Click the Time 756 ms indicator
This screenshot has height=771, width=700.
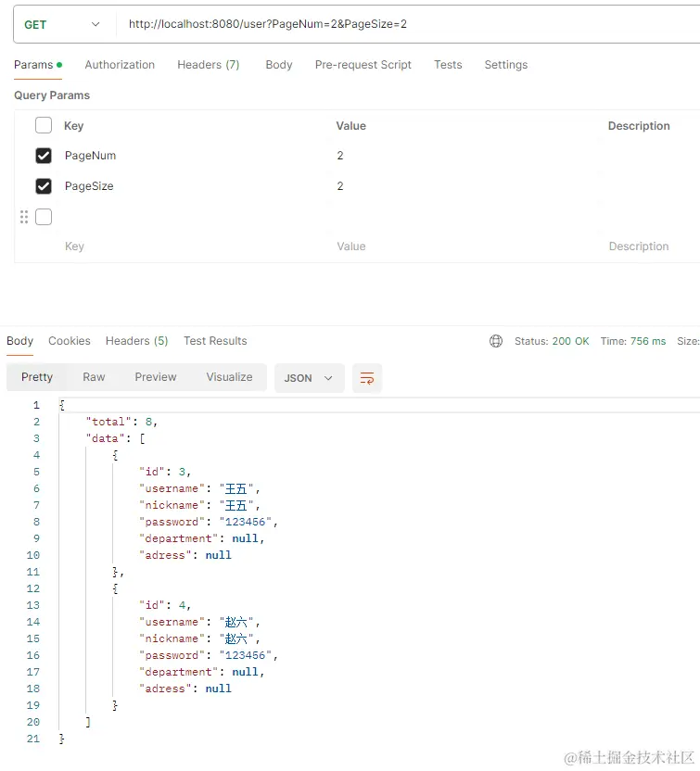coord(632,341)
